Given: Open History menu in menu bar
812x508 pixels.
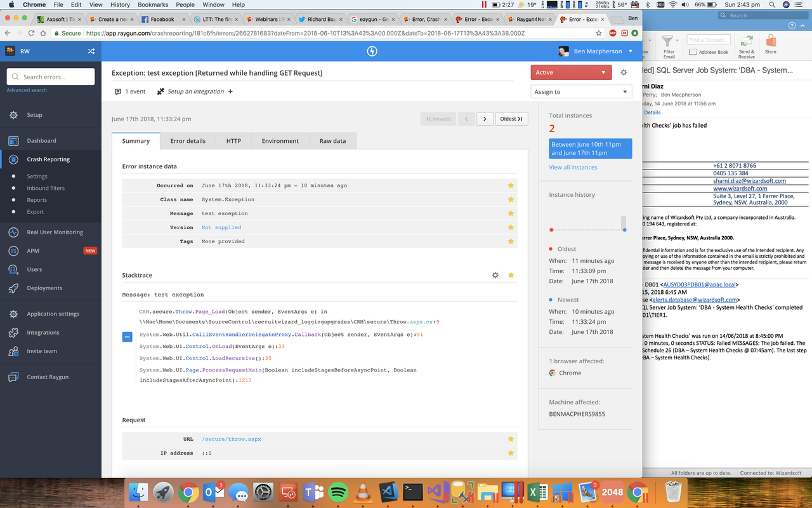Looking at the screenshot, I should 120,4.
